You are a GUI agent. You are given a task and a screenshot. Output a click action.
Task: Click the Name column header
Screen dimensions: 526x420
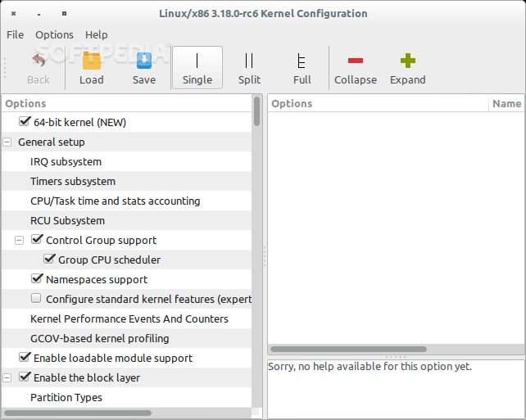pyautogui.click(x=507, y=104)
